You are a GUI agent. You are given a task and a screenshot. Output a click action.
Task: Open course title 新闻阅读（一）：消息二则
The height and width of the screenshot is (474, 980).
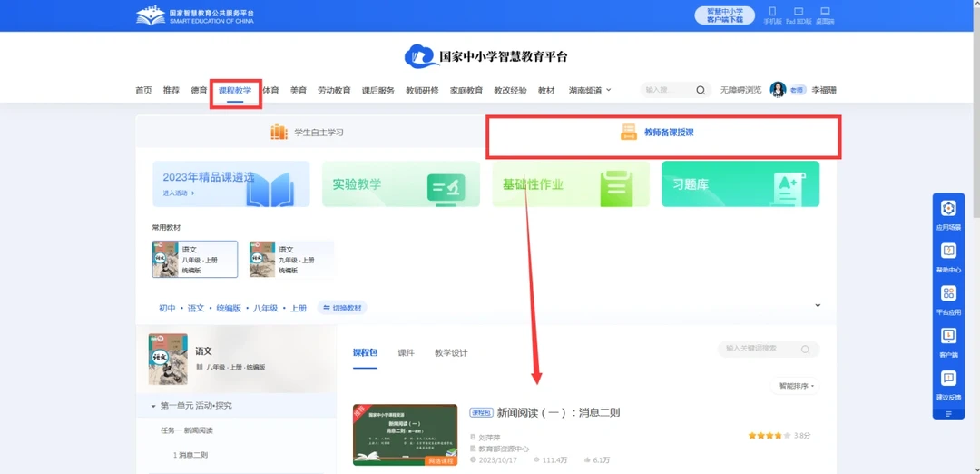(559, 413)
